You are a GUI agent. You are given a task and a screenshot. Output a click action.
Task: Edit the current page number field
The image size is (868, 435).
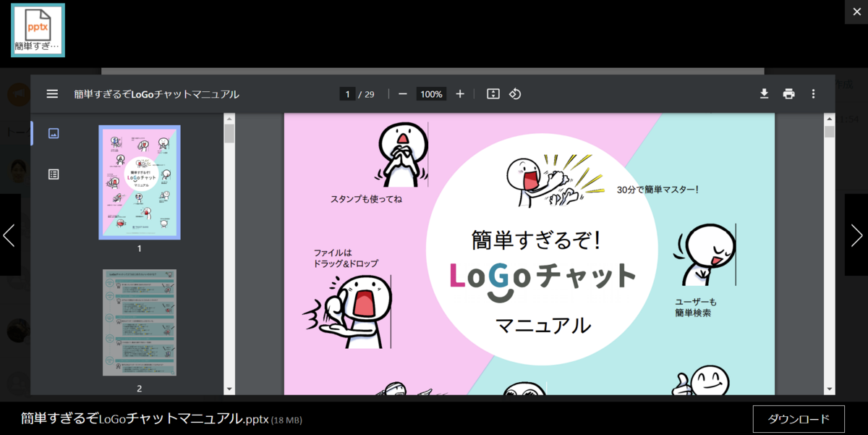tap(348, 94)
